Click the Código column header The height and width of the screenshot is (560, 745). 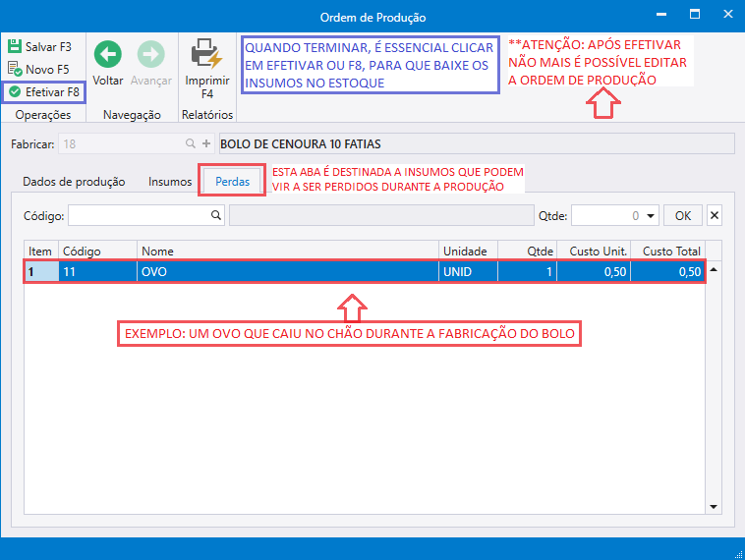[98, 251]
